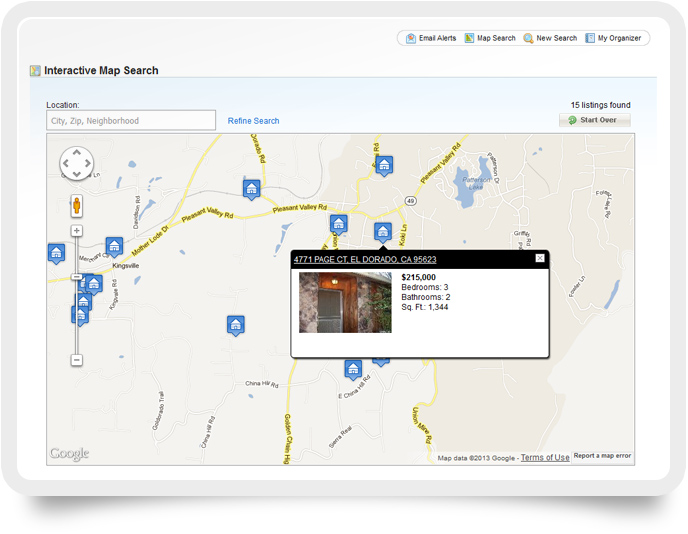The height and width of the screenshot is (534, 688).
Task: Click the Street View pegman icon
Action: (x=77, y=206)
